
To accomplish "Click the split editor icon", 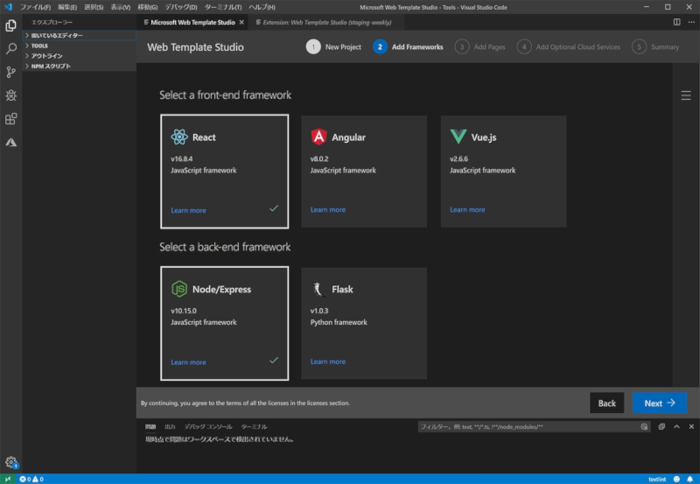I will 677,22.
